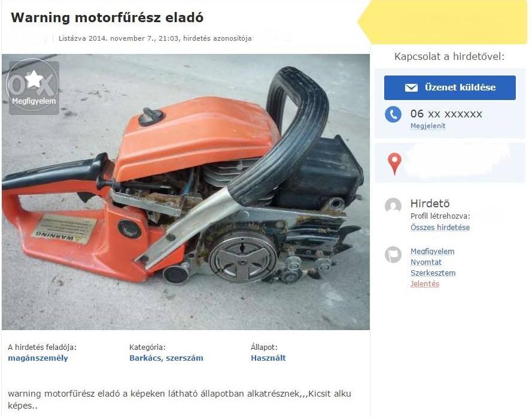Screen dimensions: 532x417
Task: Click the Megfigyelem link in sidebar
Action: (432, 251)
